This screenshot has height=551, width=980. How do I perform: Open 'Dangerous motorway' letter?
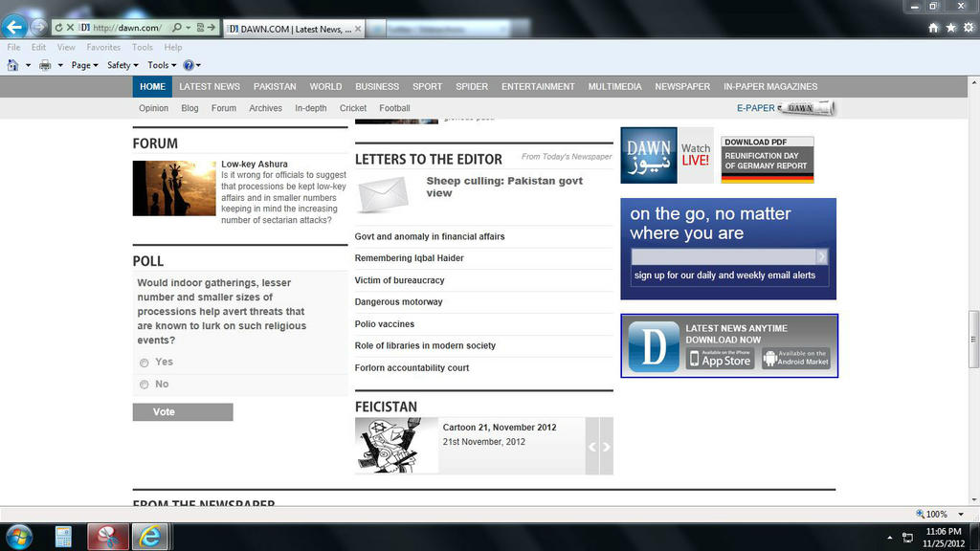pos(398,301)
